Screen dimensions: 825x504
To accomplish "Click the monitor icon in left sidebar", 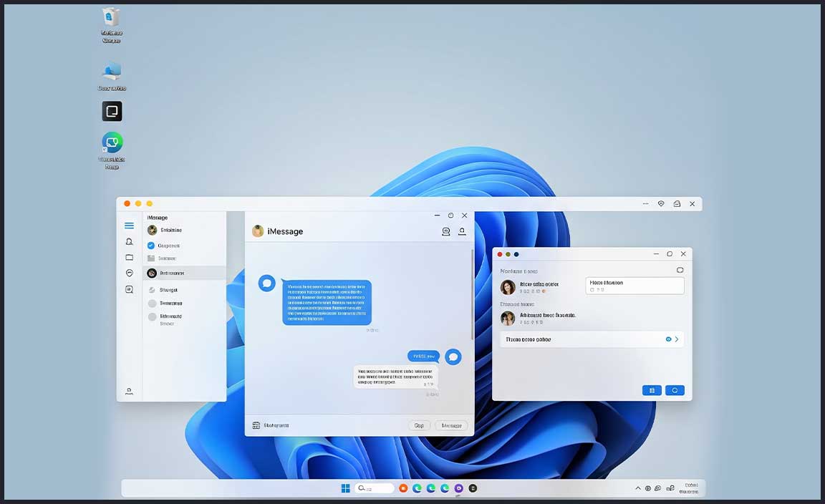I will tap(129, 258).
